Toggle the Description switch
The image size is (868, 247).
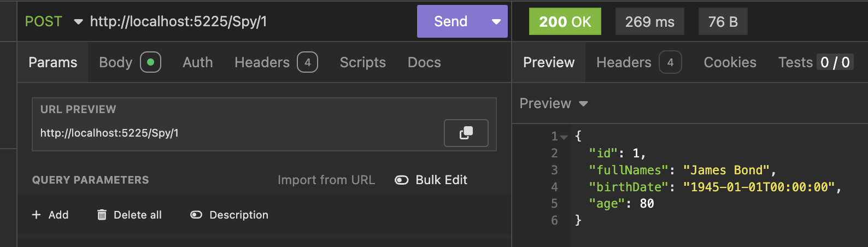pyautogui.click(x=196, y=215)
